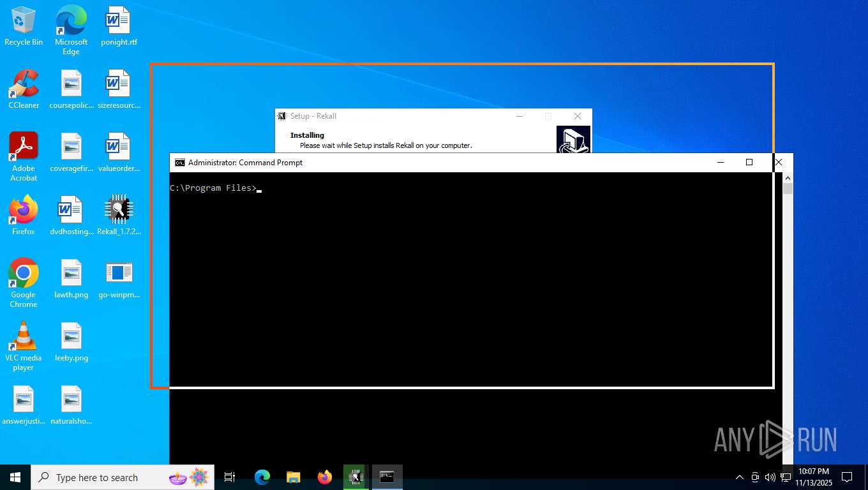Image resolution: width=868 pixels, height=490 pixels.
Task: Open the Recycle Bin desktop icon
Action: pos(24,27)
